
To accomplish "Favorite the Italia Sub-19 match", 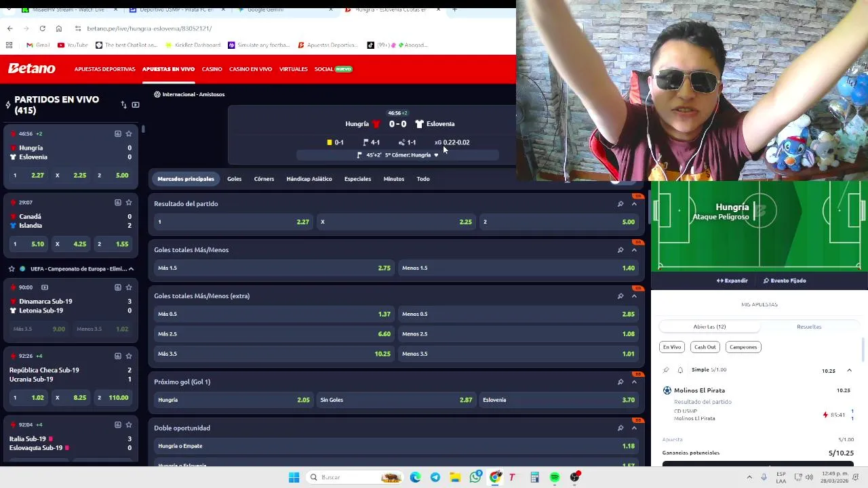I will tap(129, 424).
